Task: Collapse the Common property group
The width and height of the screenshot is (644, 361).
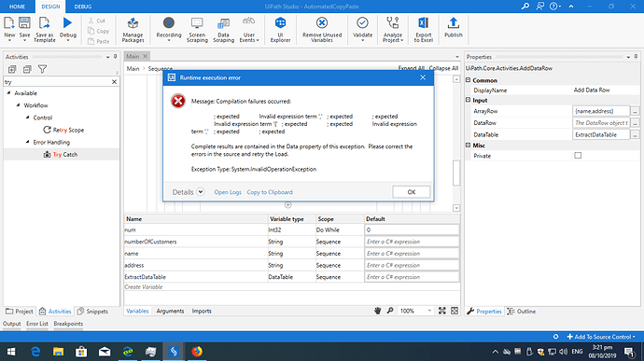Action: 468,80
